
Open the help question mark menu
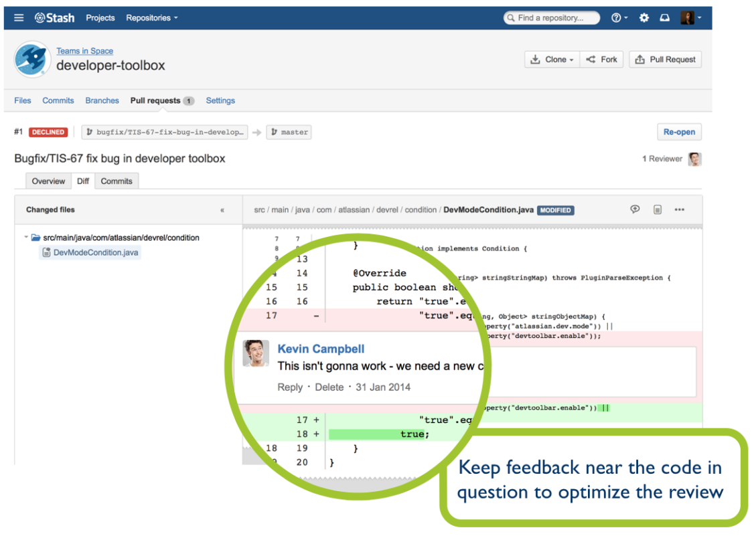619,18
